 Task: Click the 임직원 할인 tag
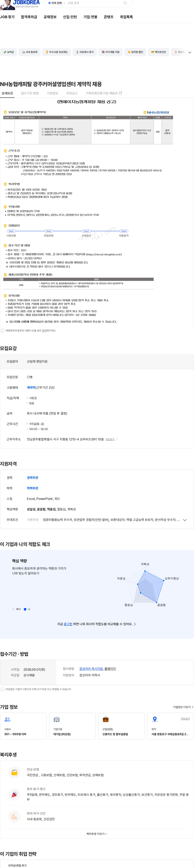coord(135,52)
